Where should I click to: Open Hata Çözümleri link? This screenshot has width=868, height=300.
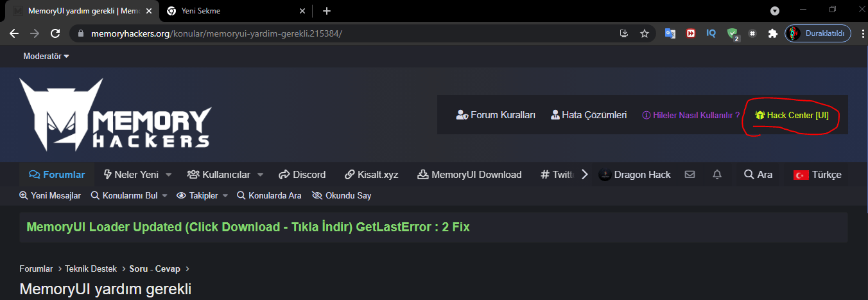pyautogui.click(x=589, y=115)
